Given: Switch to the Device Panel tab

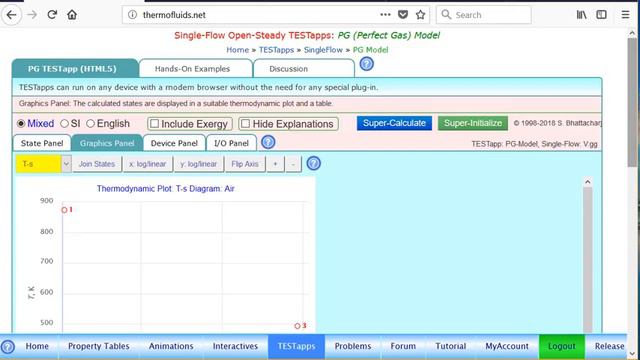Looking at the screenshot, I should [x=174, y=143].
